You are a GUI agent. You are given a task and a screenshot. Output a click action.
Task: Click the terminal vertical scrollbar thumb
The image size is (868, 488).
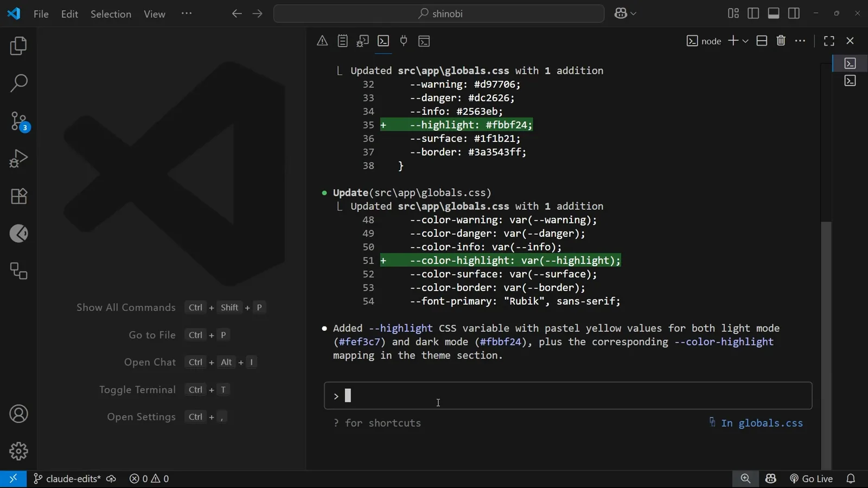(x=826, y=345)
